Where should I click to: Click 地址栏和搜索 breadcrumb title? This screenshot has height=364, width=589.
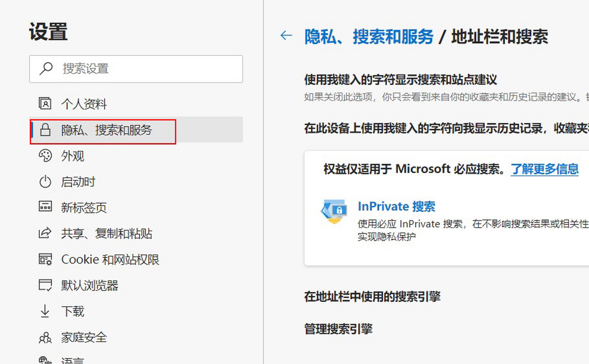click(x=500, y=37)
